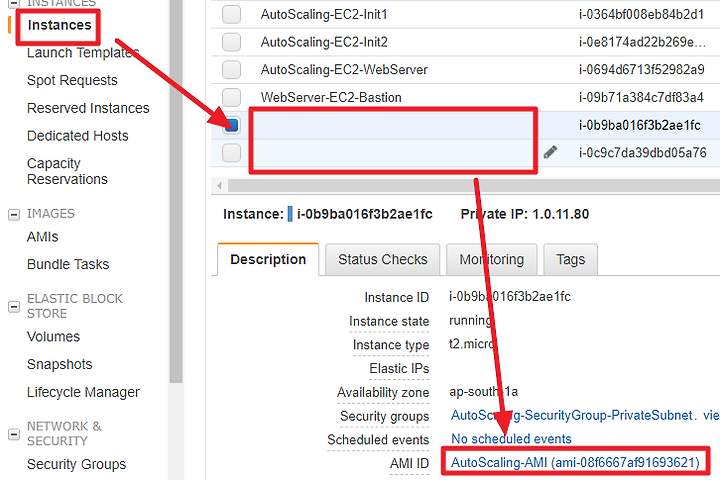Open Capacity Reservations

click(x=67, y=171)
